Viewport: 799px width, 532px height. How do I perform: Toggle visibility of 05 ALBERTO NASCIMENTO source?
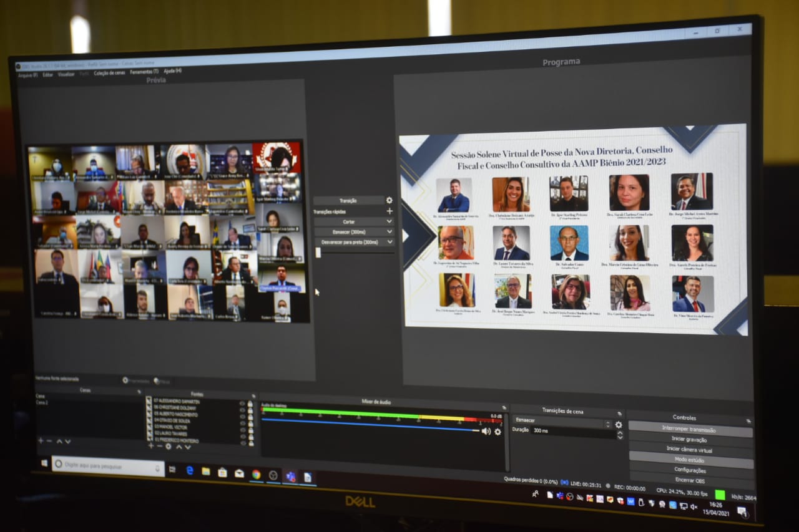242,415
